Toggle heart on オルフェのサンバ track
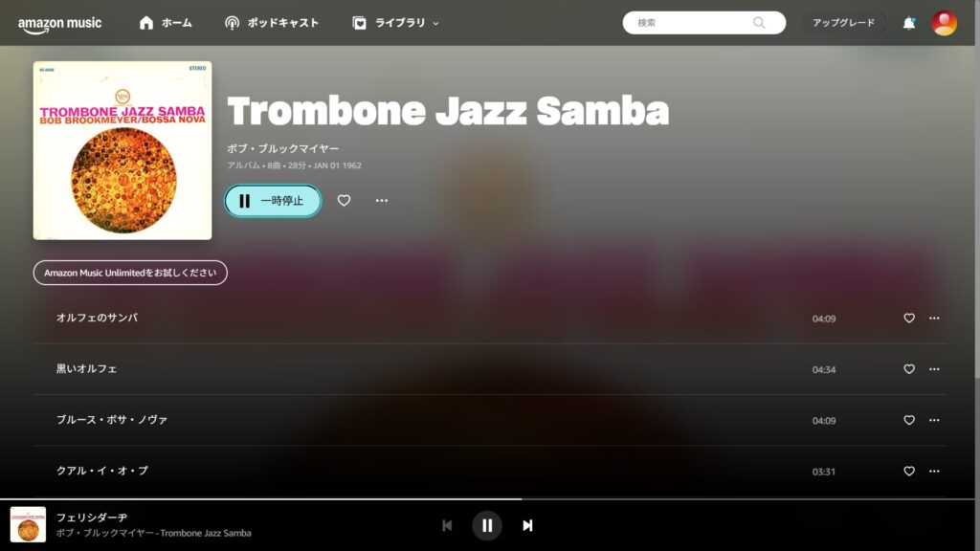This screenshot has width=980, height=551. point(909,318)
